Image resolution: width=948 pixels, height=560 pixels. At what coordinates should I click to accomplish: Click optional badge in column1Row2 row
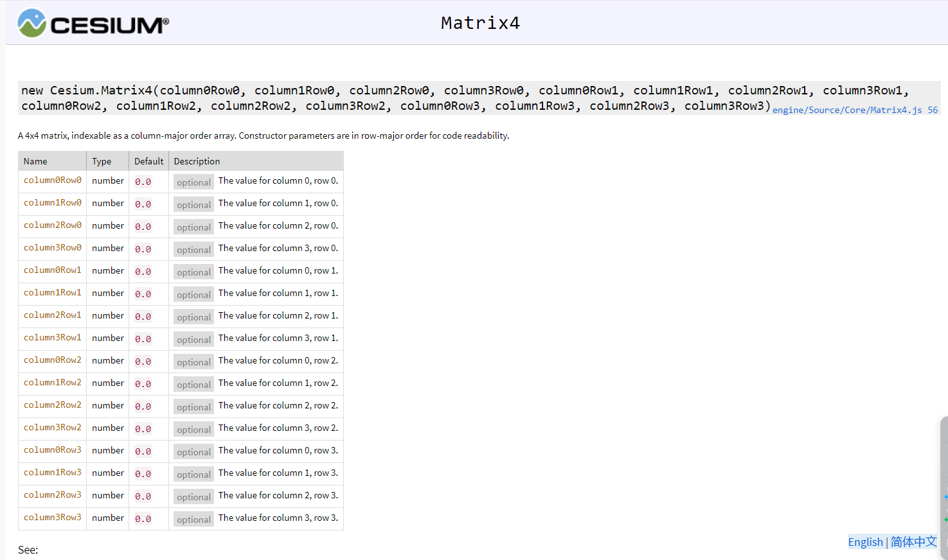[193, 385]
